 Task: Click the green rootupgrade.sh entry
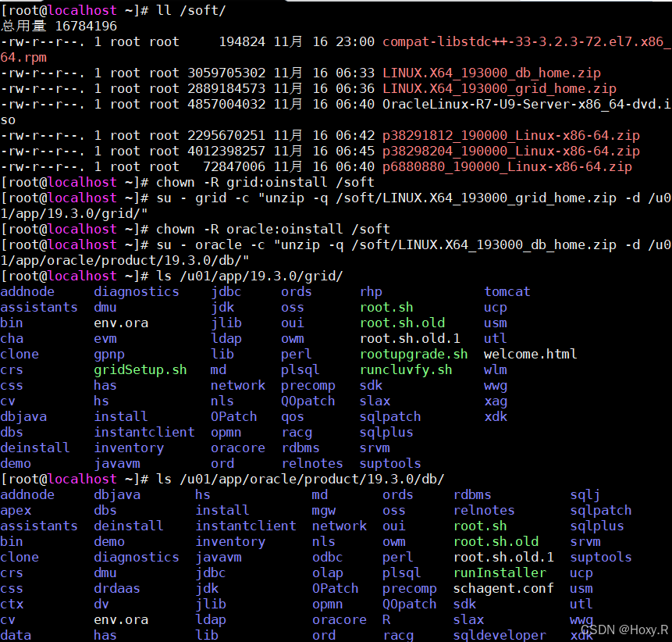[414, 355]
